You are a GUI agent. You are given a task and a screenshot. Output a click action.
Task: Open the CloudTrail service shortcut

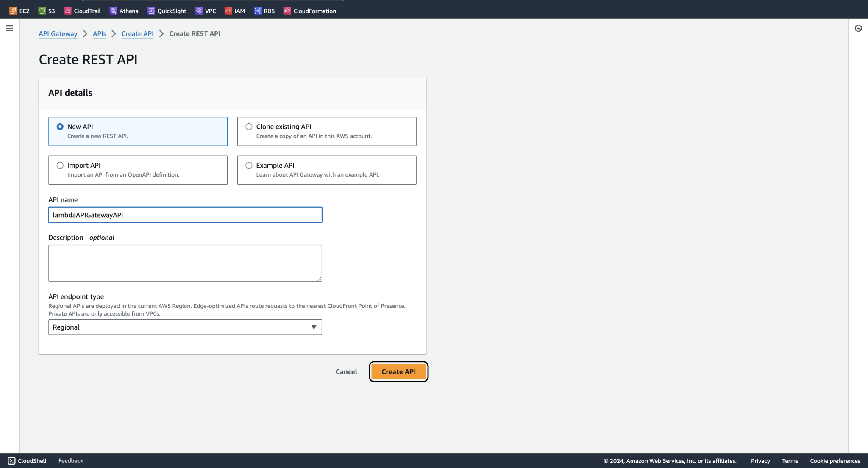(82, 11)
